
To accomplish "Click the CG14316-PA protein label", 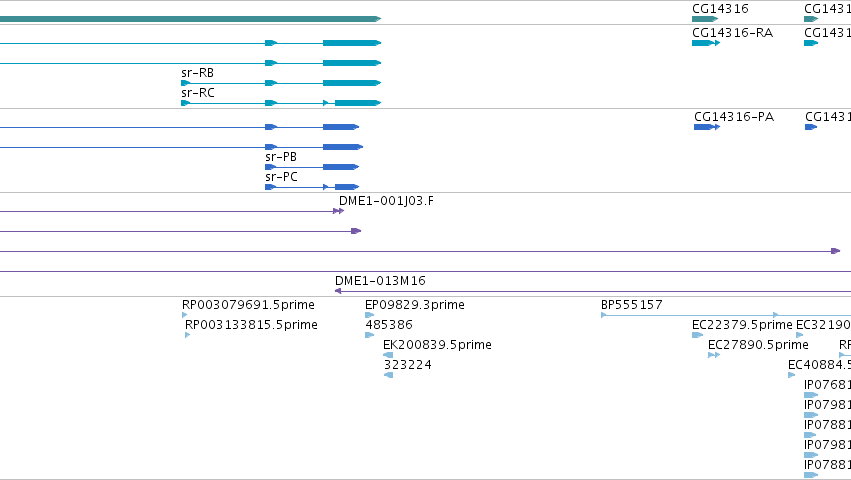I will (734, 117).
